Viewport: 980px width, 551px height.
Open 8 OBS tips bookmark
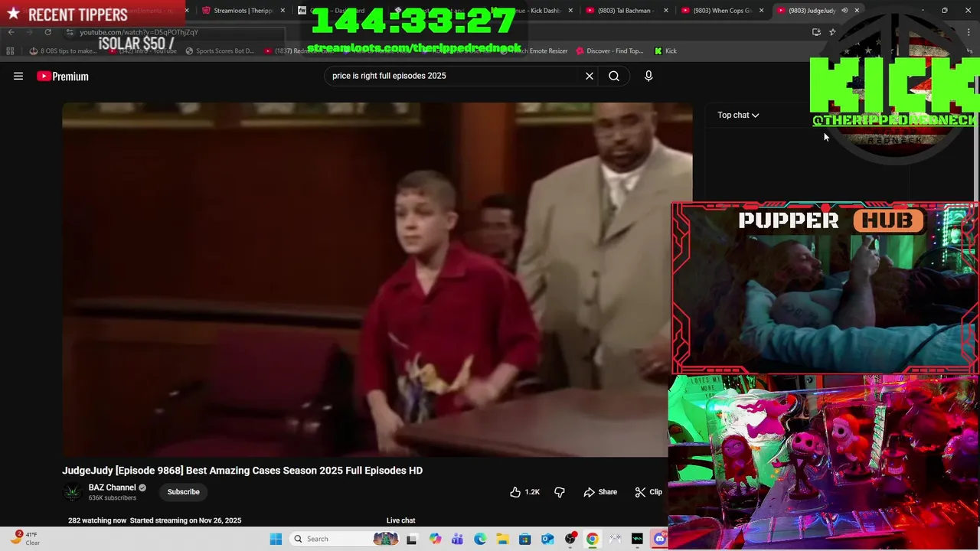[63, 51]
